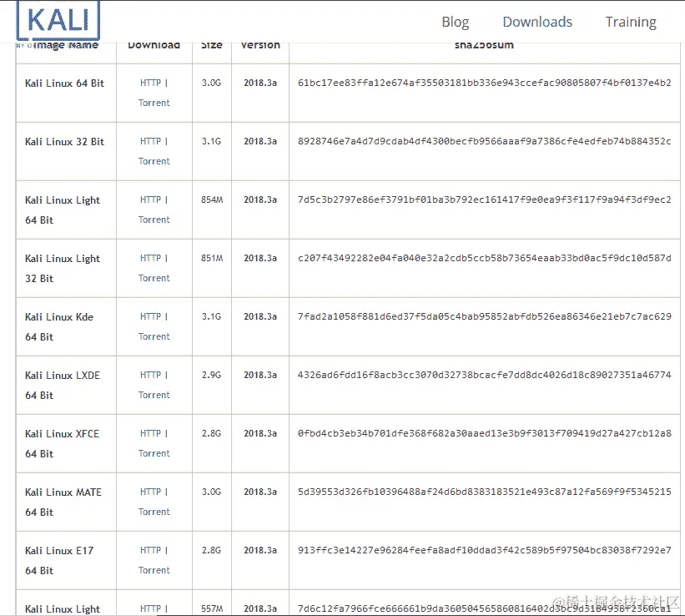This screenshot has height=616, width=685.
Task: Click the sha256sum starting with c207f434
Action: (x=485, y=258)
